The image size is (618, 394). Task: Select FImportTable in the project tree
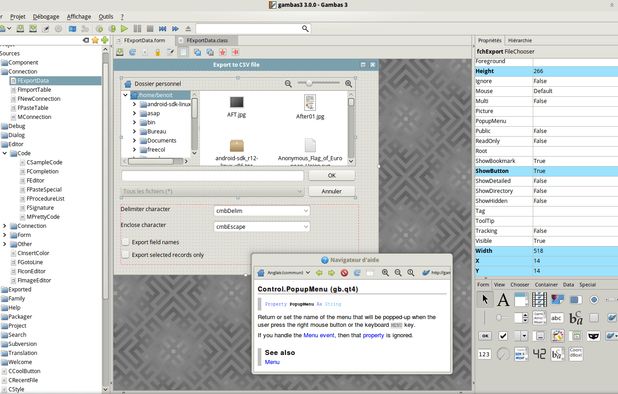[x=35, y=89]
